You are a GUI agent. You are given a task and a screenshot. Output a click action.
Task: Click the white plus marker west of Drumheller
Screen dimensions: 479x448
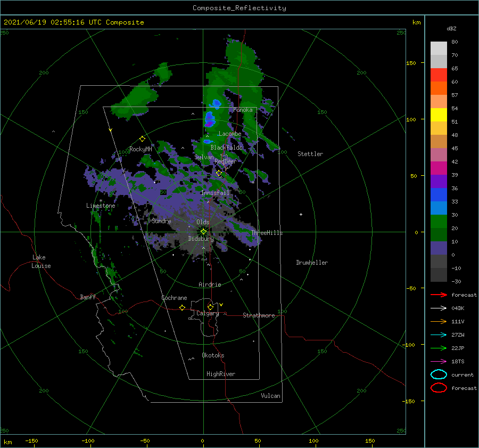(301, 214)
